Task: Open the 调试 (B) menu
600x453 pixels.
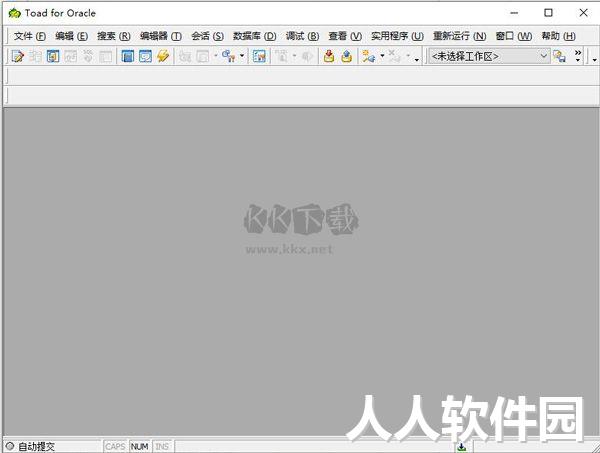Action: 302,36
